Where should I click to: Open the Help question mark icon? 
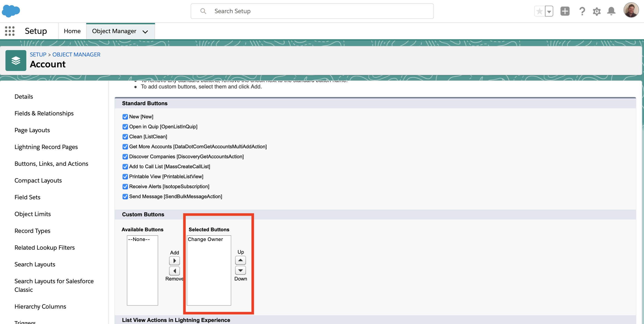pos(582,11)
